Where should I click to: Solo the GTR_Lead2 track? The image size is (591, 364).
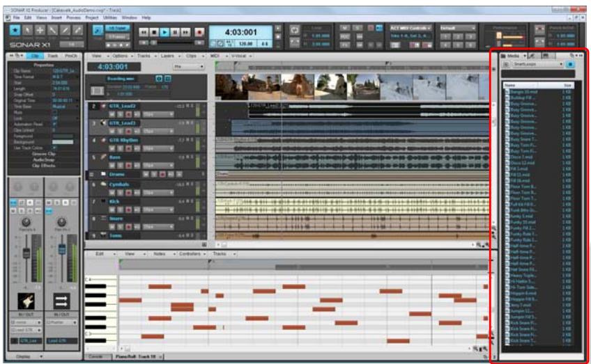(x=121, y=114)
